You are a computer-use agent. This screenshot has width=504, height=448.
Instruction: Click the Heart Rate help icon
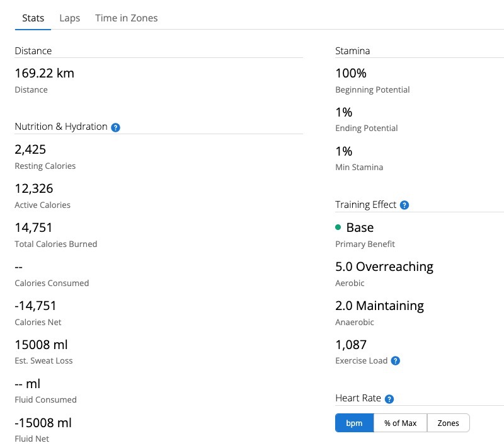click(389, 399)
